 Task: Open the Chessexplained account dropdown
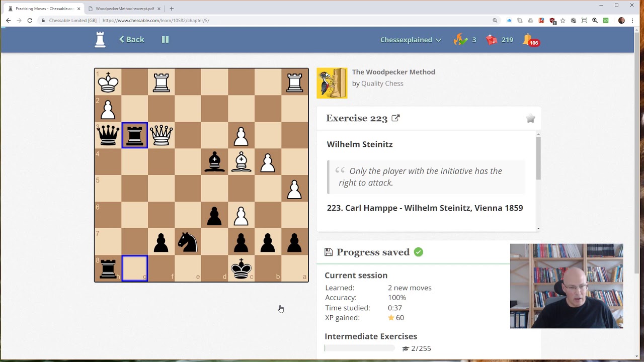411,40
